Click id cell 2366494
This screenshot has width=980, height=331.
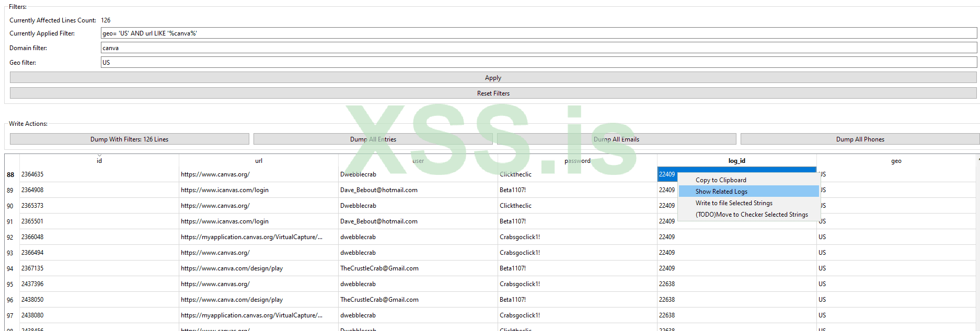pyautogui.click(x=99, y=253)
